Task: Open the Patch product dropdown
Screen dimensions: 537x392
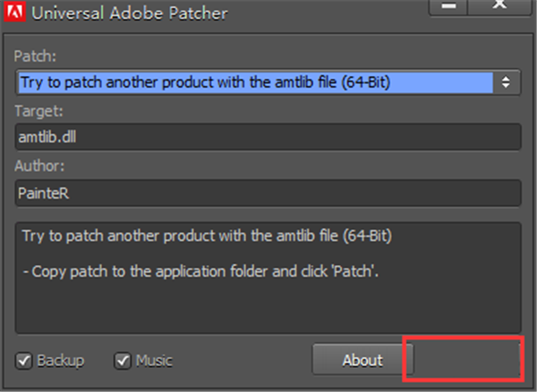Action: pos(268,82)
